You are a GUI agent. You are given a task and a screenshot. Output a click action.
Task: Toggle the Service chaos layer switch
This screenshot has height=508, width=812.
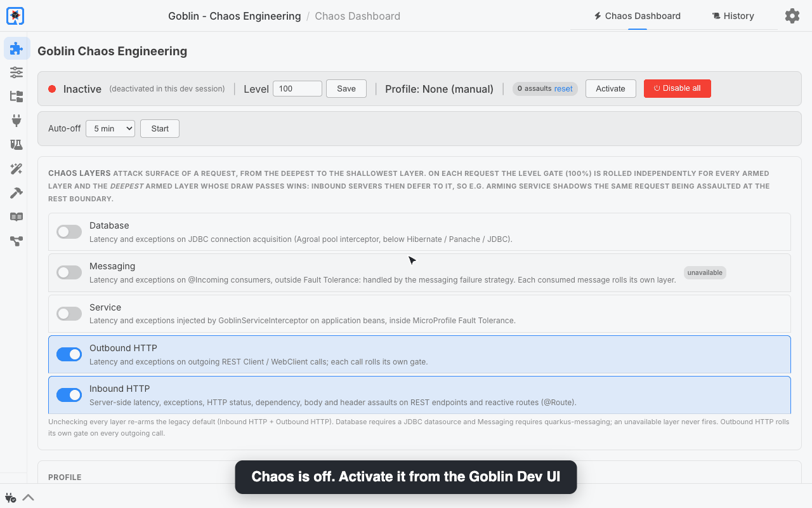[69, 313]
